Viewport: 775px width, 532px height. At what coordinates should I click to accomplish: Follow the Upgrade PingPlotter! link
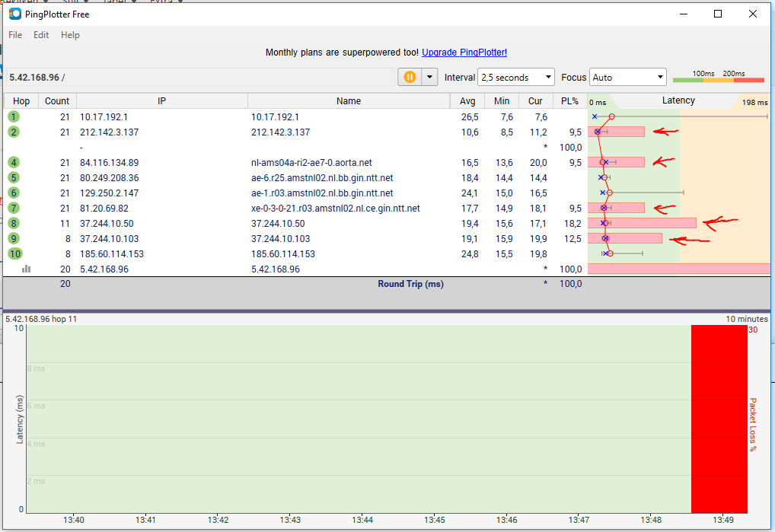tap(464, 53)
